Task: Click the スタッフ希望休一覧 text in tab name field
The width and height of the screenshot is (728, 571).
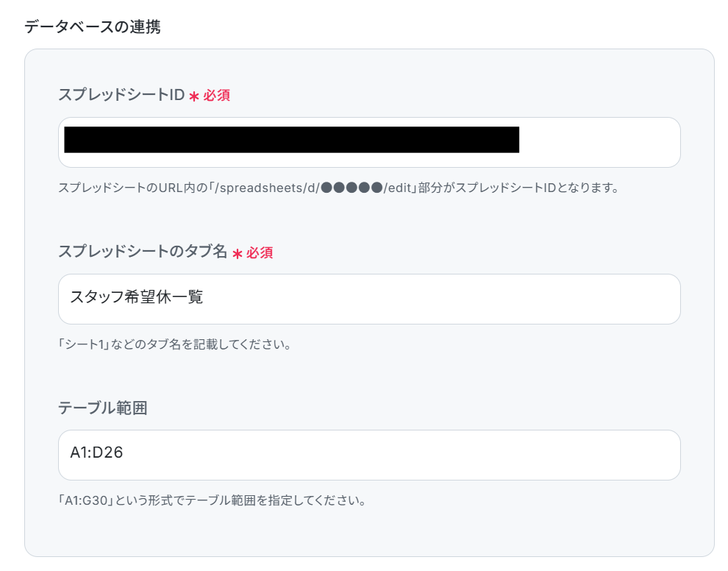Action: (137, 297)
